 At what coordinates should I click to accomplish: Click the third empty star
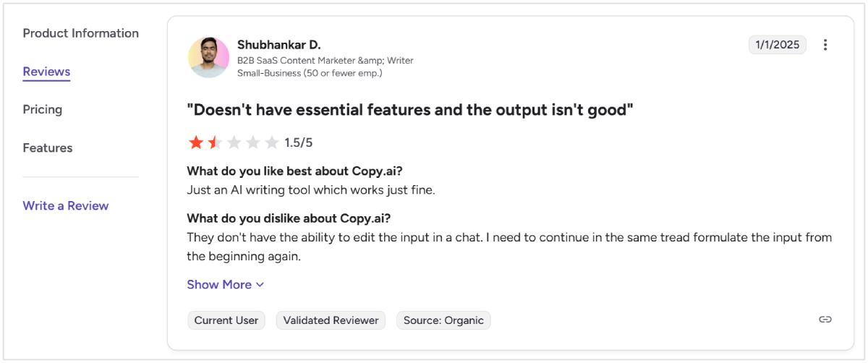click(234, 142)
